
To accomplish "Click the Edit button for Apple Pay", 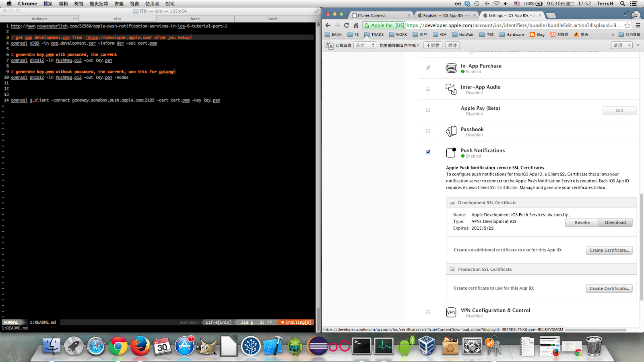I will pos(619,111).
